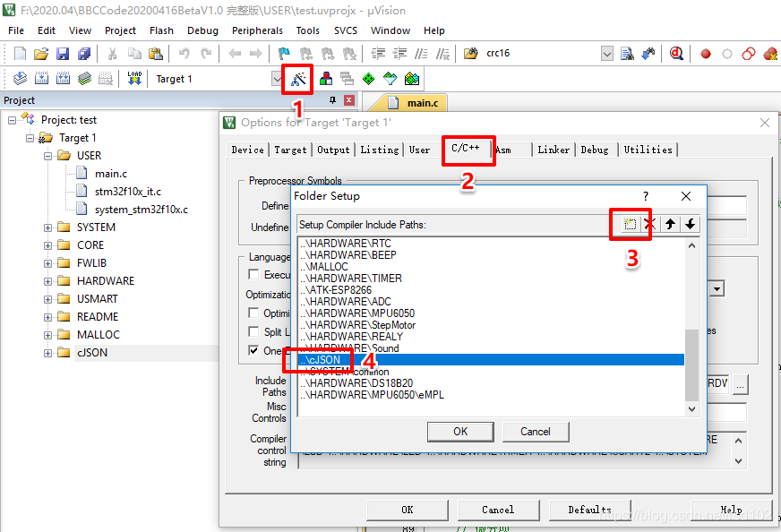Open Manage Project Items cubes icon
The width and height of the screenshot is (781, 532).
[326, 79]
